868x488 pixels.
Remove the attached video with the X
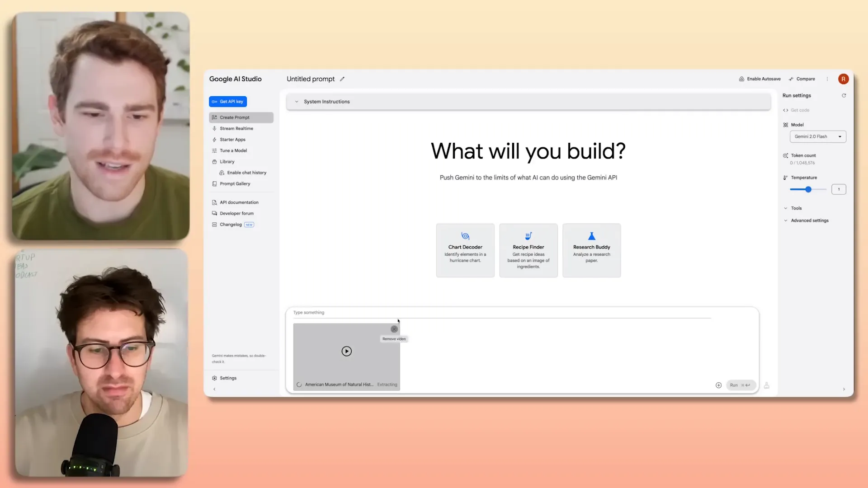394,329
